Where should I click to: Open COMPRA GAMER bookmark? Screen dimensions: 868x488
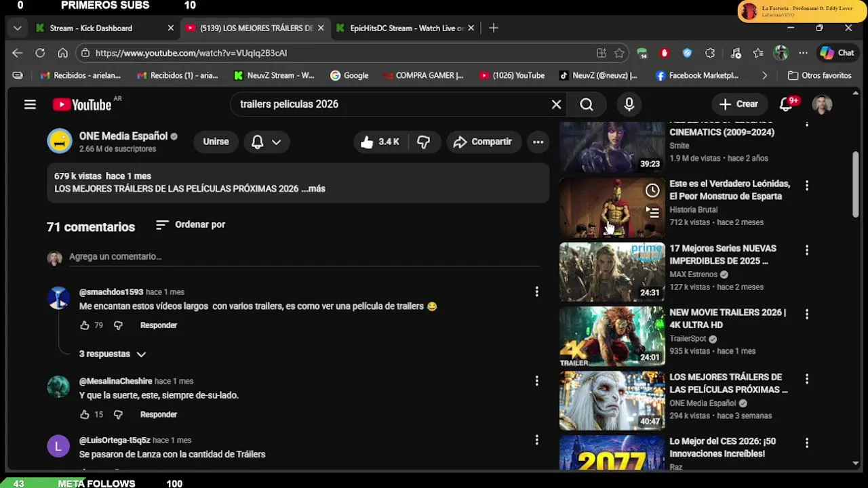click(x=423, y=76)
